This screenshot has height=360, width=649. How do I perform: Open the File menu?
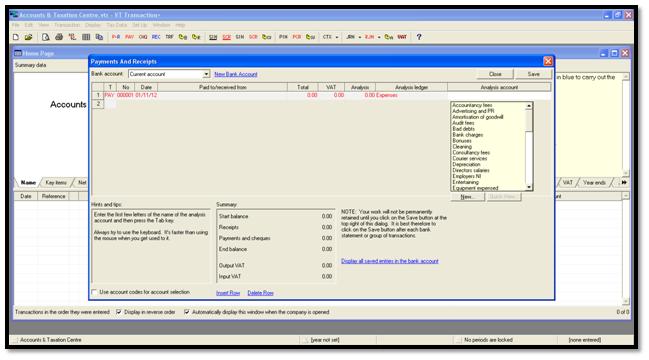pos(16,25)
